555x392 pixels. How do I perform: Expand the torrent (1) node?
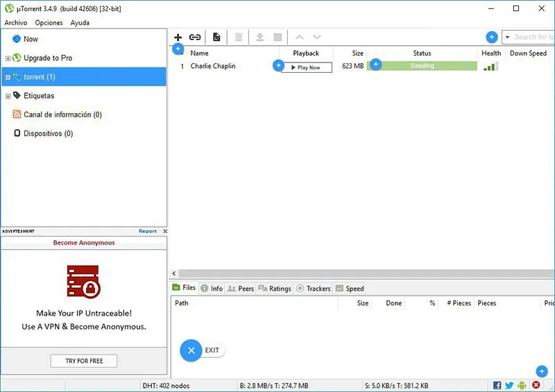point(8,77)
